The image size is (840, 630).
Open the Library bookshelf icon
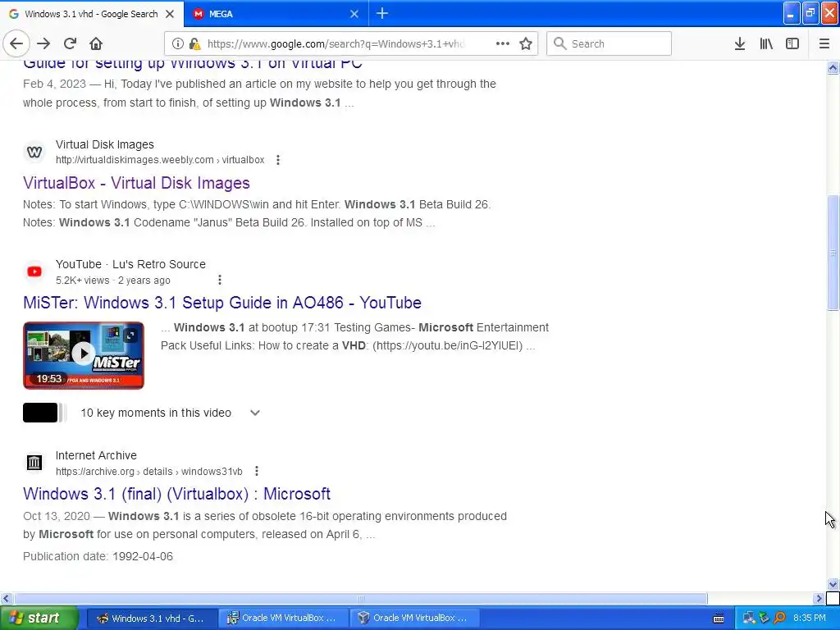[766, 44]
